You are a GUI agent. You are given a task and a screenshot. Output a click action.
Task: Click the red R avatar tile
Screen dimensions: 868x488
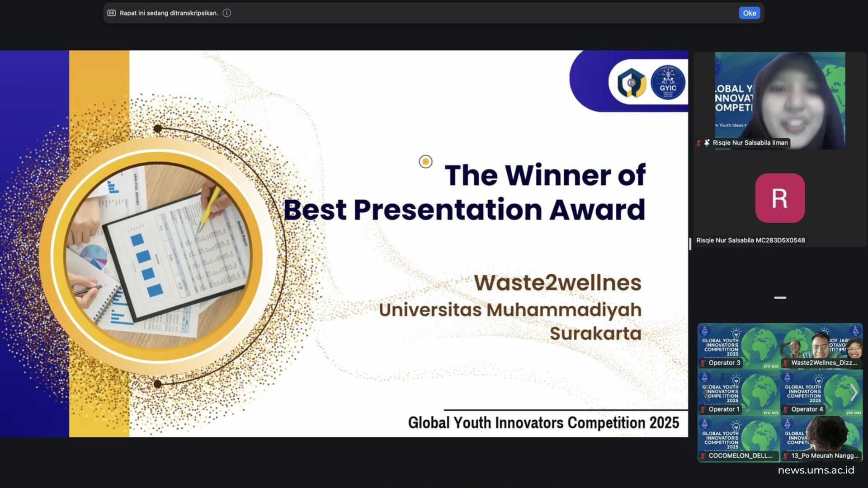(x=780, y=198)
